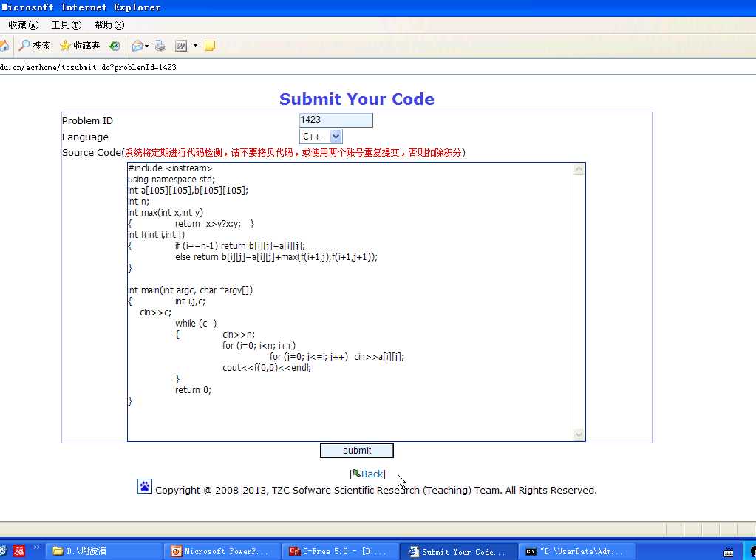The height and width of the screenshot is (560, 756).
Task: Click the address bar URL text
Action: click(88, 67)
